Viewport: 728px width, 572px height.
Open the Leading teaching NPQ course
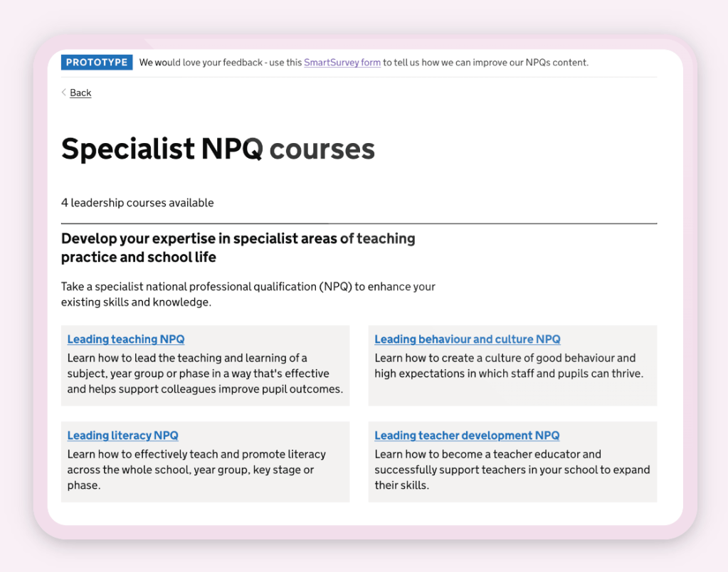pyautogui.click(x=126, y=339)
